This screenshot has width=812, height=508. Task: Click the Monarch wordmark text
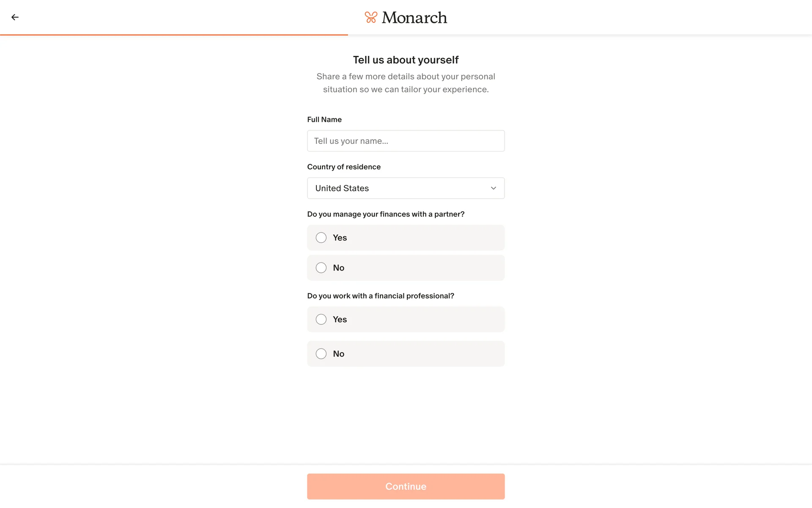414,18
